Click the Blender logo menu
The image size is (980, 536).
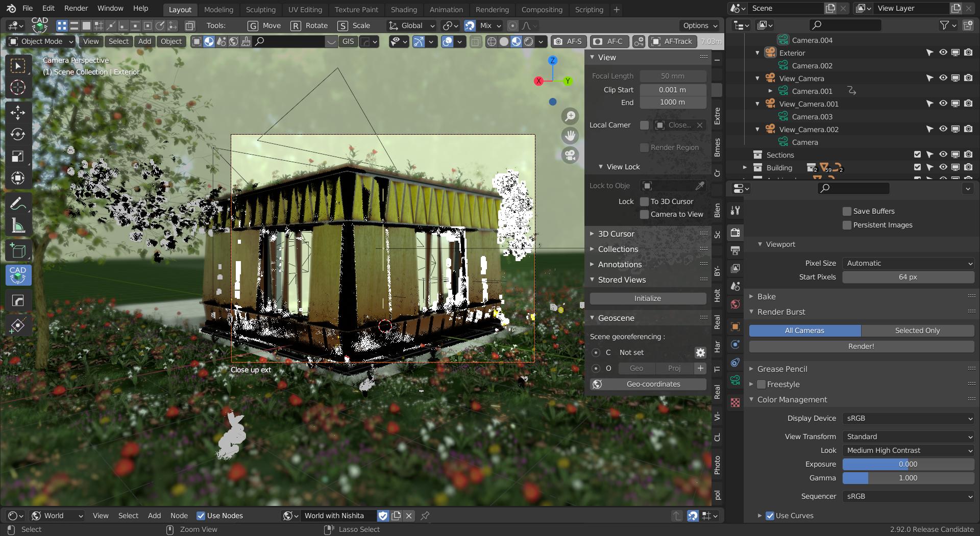tap(11, 9)
